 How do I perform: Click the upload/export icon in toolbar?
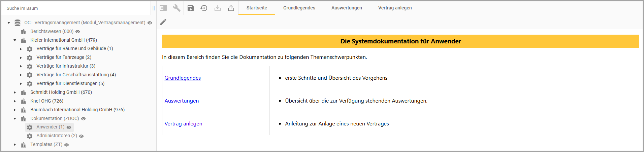click(231, 8)
